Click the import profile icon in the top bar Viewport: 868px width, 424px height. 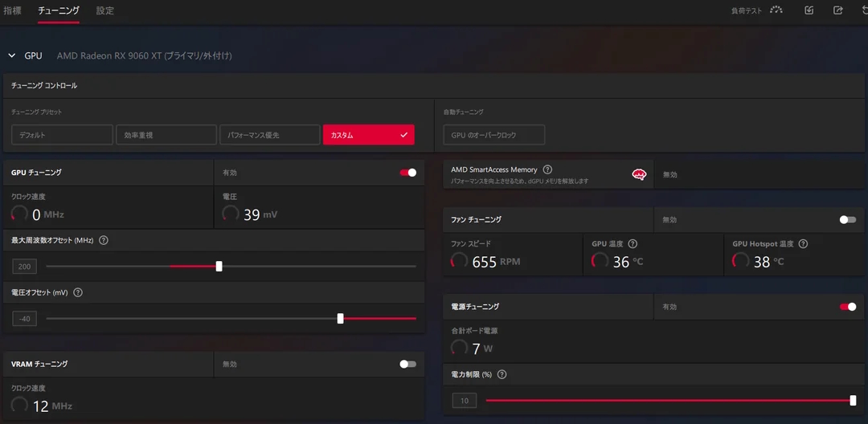point(809,10)
